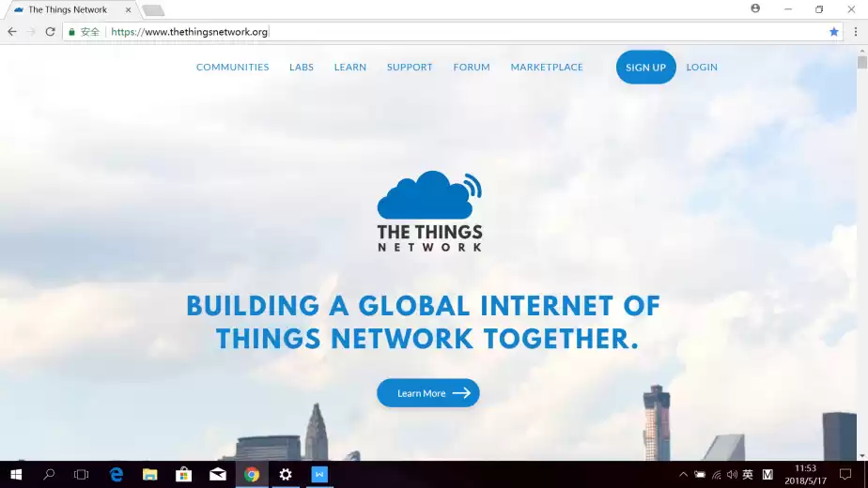The height and width of the screenshot is (488, 868).
Task: Click The Things Network cloud logo
Action: [x=429, y=211]
